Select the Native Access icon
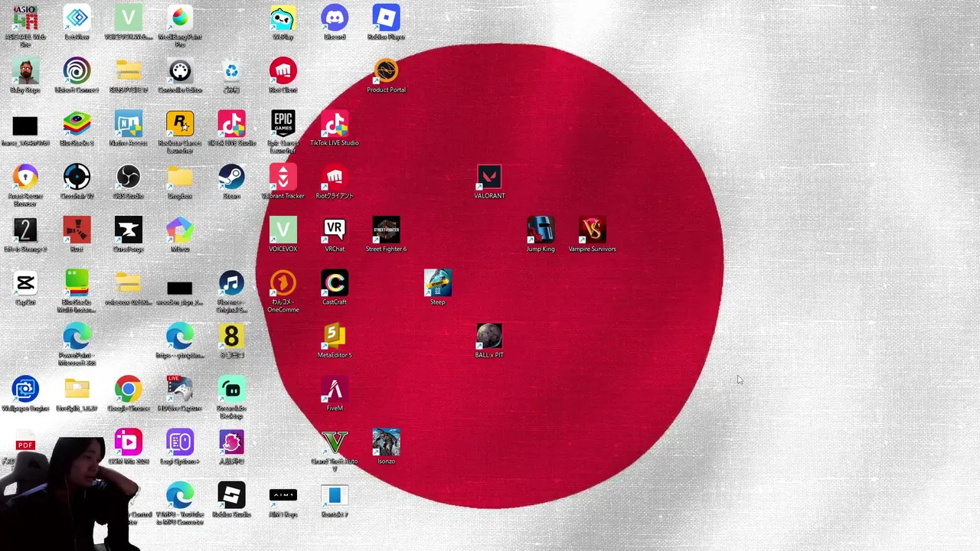The width and height of the screenshot is (980, 551). [x=128, y=124]
